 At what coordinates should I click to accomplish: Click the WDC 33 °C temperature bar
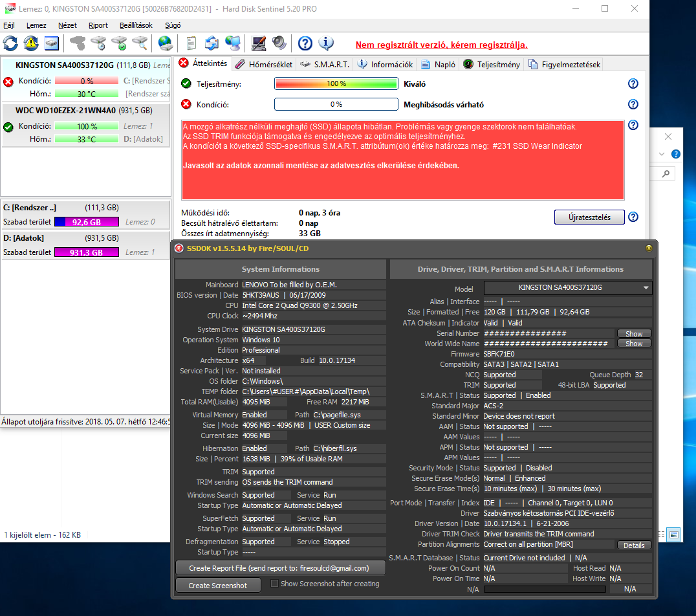pos(86,140)
